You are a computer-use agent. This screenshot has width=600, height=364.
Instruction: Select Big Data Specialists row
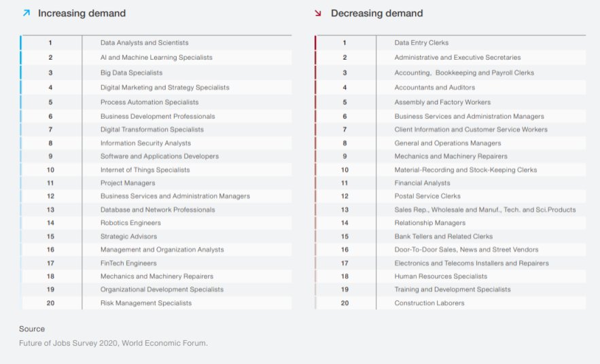[x=156, y=73]
